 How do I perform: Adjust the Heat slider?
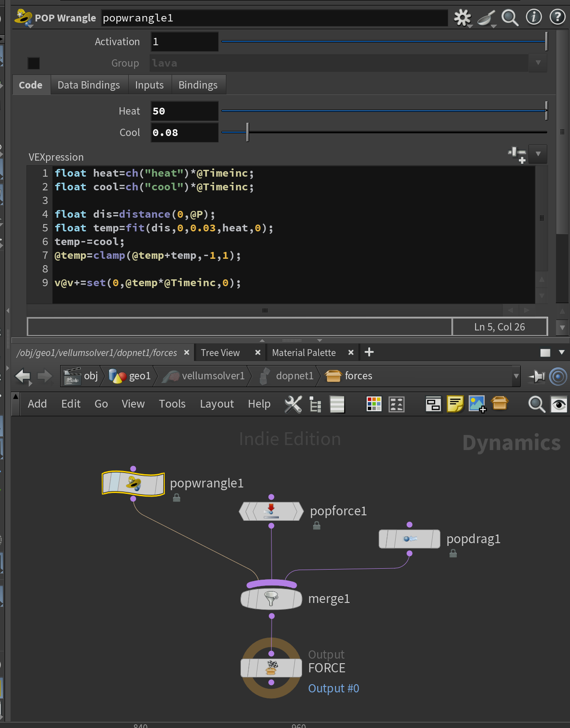384,110
